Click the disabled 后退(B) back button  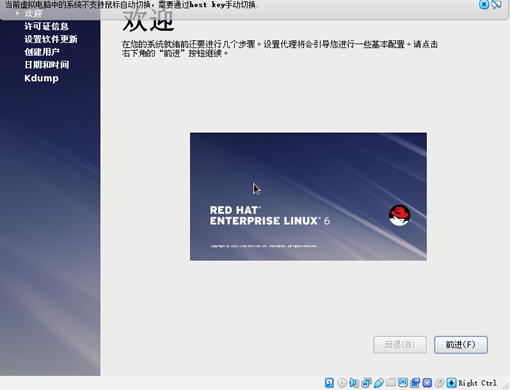click(400, 345)
